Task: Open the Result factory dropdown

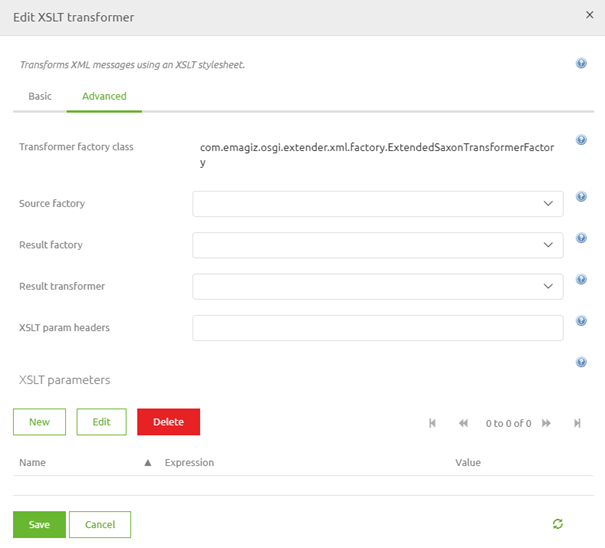Action: point(378,245)
